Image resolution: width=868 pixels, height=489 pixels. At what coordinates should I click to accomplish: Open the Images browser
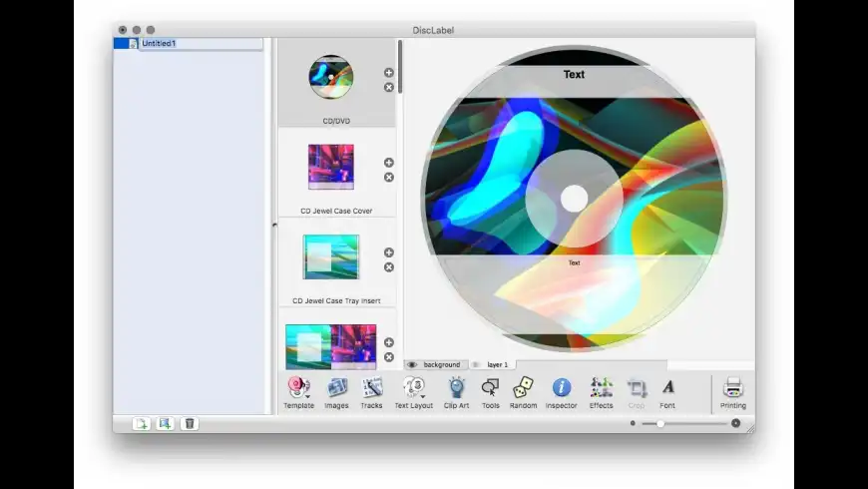tap(336, 387)
